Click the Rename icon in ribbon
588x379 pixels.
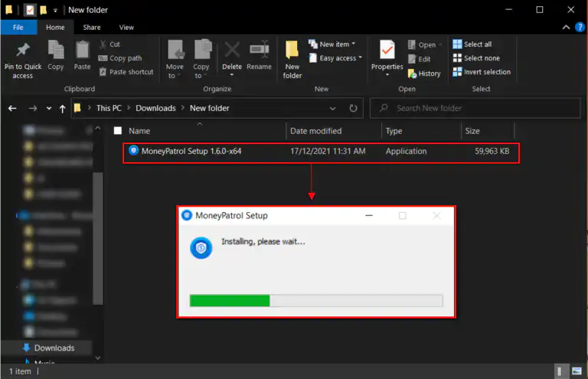coord(259,51)
